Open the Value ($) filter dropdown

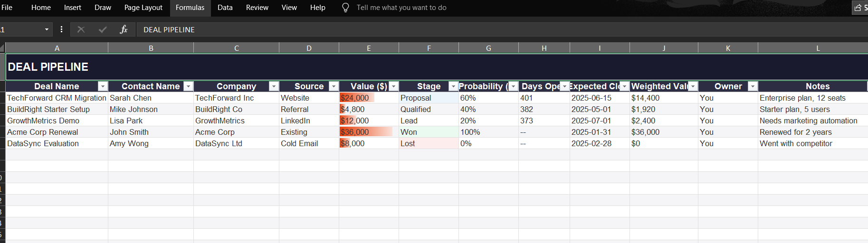coord(393,86)
